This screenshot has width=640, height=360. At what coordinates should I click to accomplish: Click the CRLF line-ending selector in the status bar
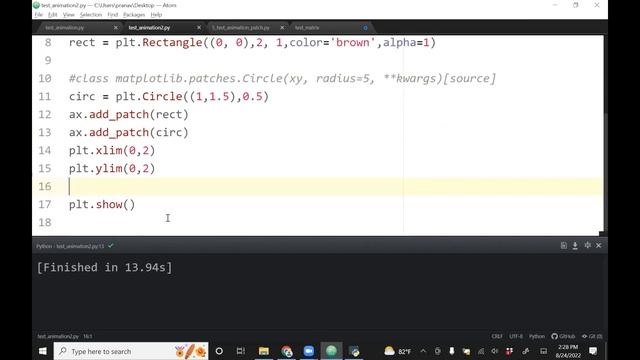tap(497, 336)
